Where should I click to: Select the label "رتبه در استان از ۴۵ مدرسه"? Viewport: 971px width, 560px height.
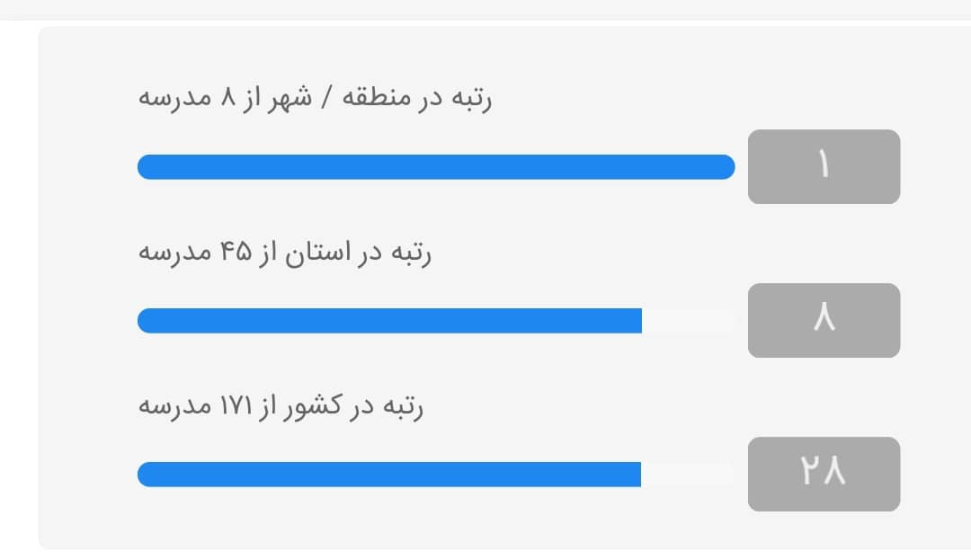click(284, 252)
